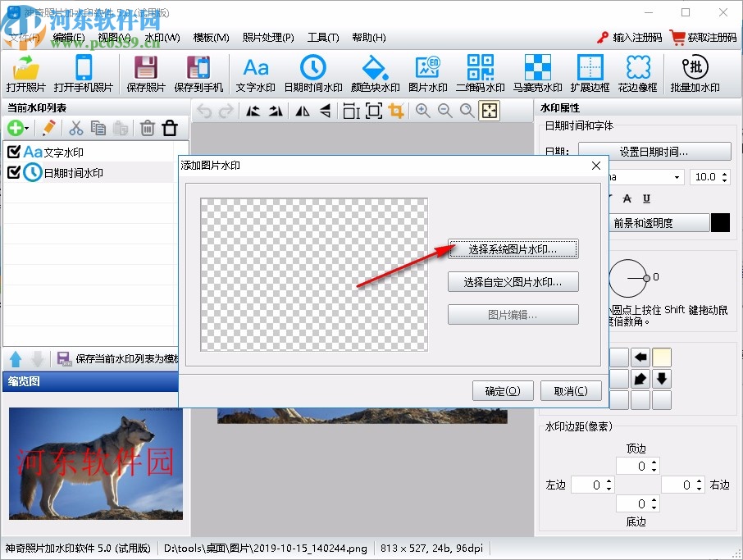
Task: Select the 颜色块水印 paint bucket icon
Action: pos(376,74)
